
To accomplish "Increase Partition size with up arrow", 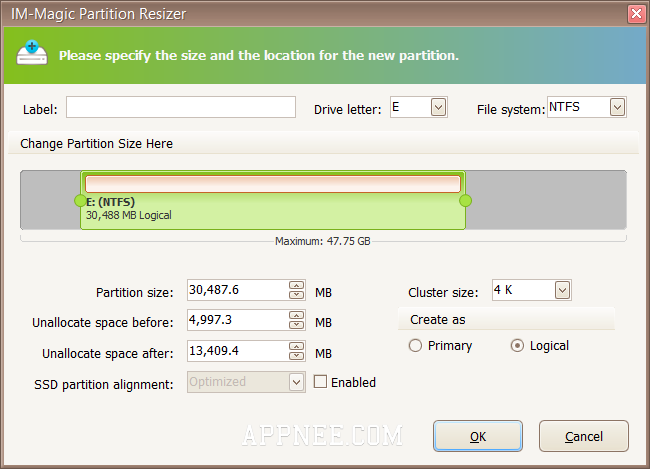I will click(296, 285).
